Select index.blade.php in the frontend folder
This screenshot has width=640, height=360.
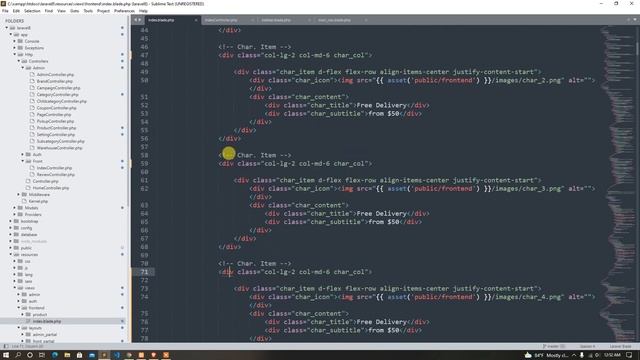pos(47,321)
